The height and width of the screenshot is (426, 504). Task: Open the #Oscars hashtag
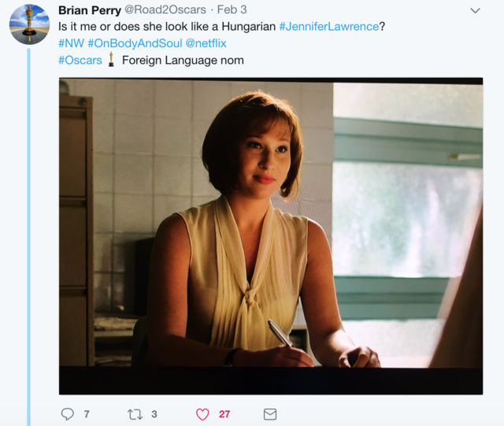[80, 60]
